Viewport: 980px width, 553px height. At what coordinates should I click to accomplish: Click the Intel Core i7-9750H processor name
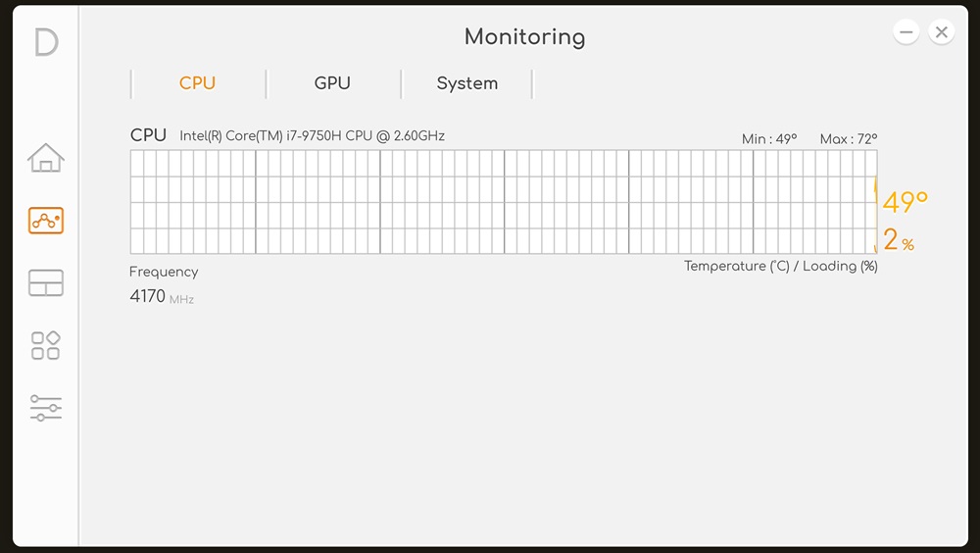(x=312, y=135)
